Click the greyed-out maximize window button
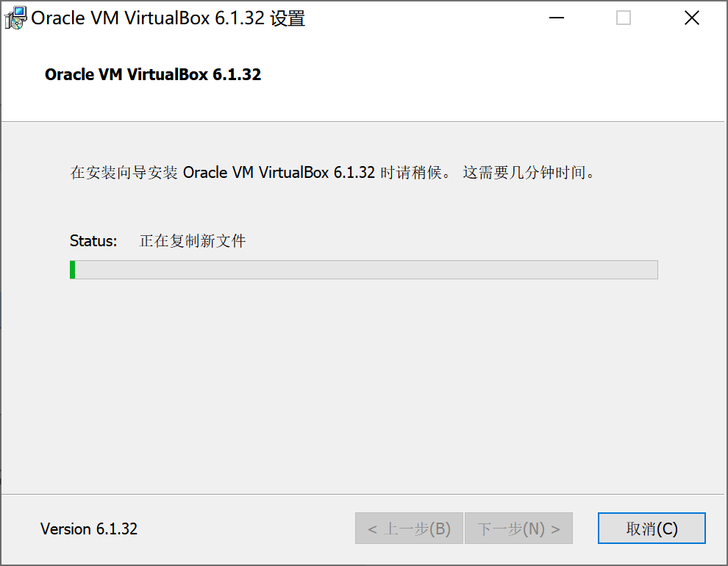 point(623,18)
